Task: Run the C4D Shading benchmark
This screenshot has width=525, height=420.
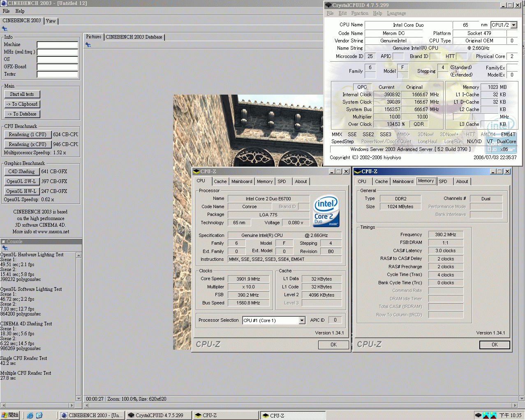Action: [22, 172]
